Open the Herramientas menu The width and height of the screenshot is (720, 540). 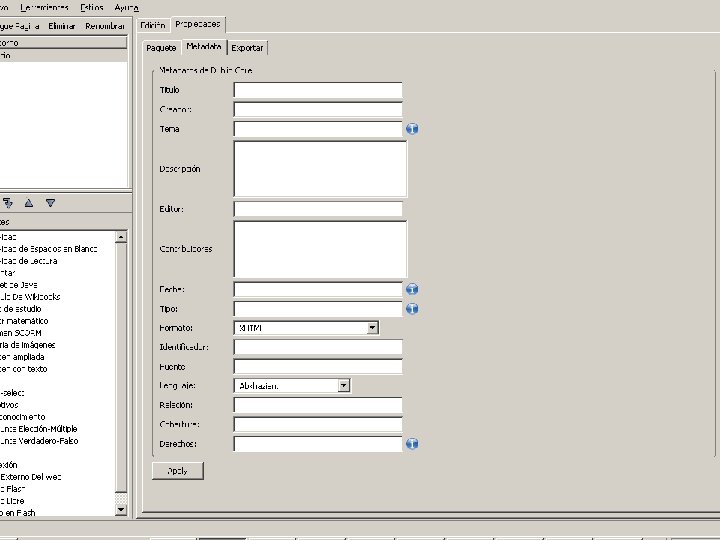click(44, 7)
